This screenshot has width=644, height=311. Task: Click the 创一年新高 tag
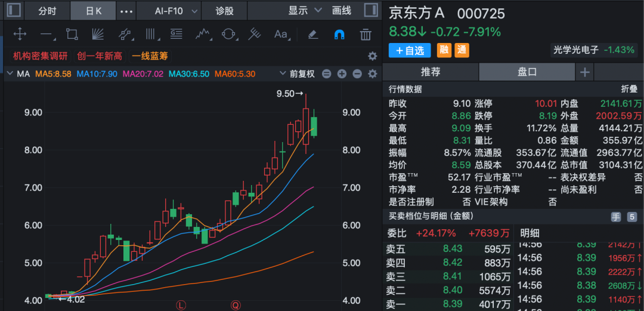click(x=101, y=56)
